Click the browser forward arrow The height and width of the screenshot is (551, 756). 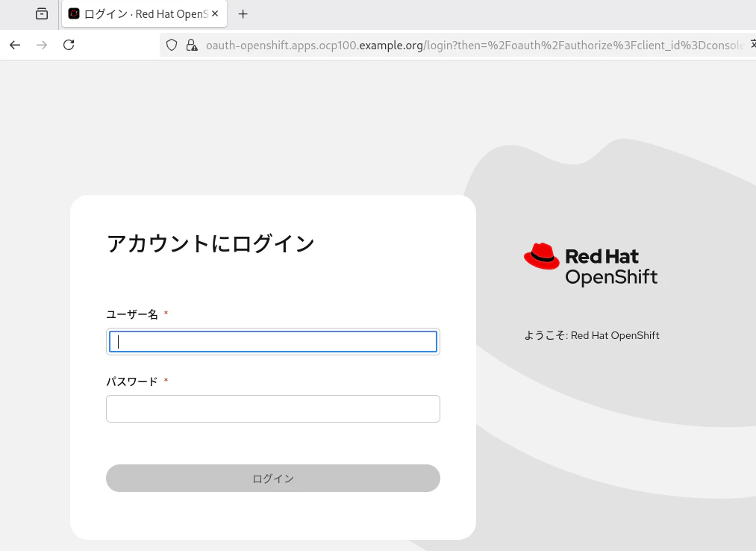point(42,45)
